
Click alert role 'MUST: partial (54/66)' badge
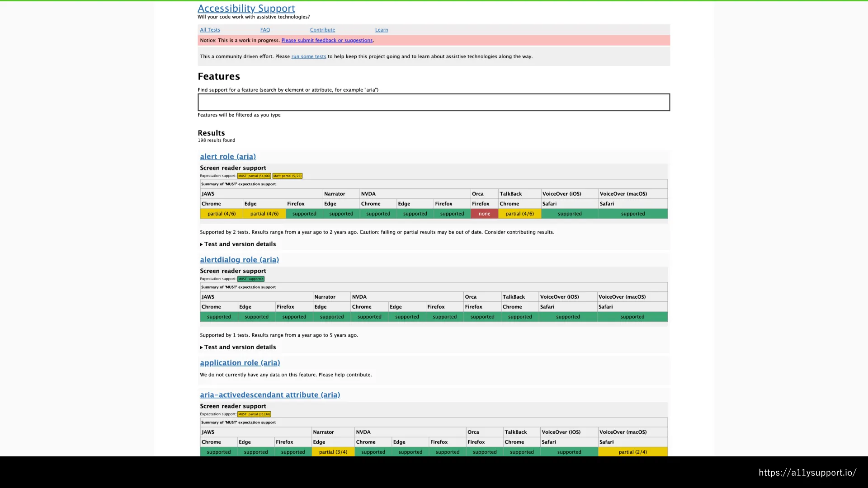click(x=254, y=176)
